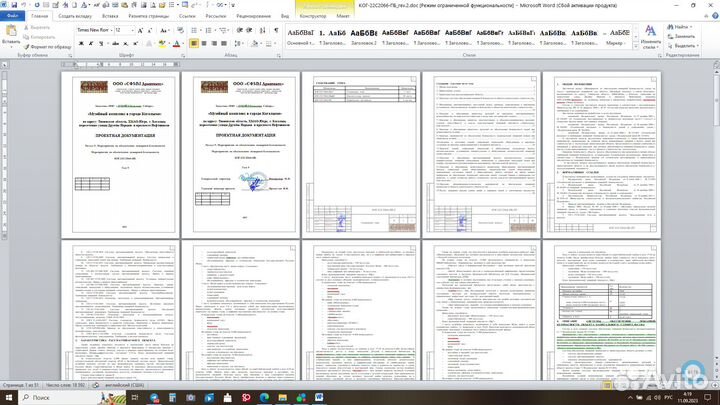Image resolution: width=720 pixels, height=405 pixels.
Task: Select bulleted list icon
Action: (x=194, y=30)
